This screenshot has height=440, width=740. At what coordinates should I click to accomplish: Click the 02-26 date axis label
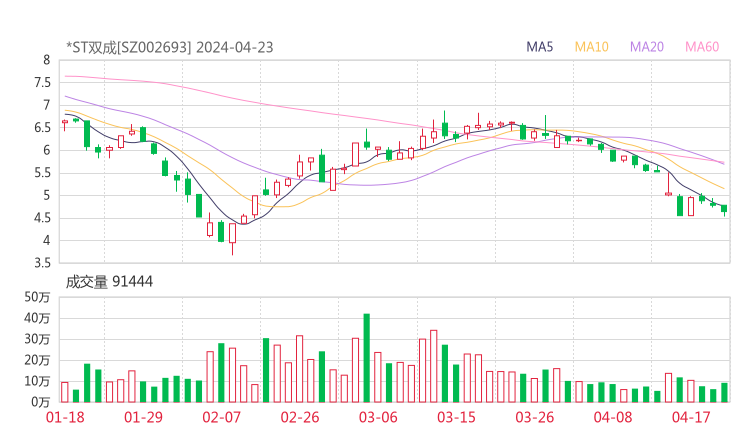pos(300,417)
